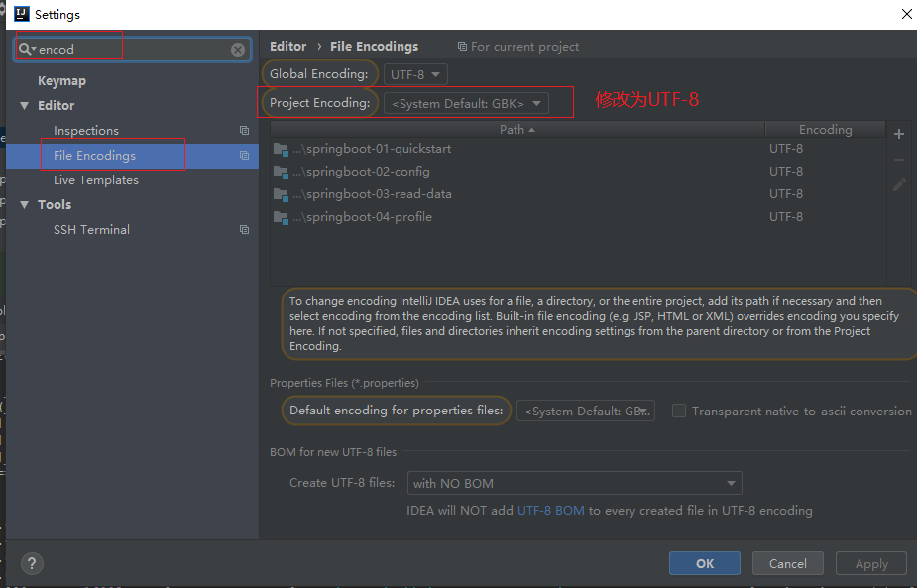The image size is (917, 588).
Task: Click the help question mark button
Action: (x=32, y=563)
